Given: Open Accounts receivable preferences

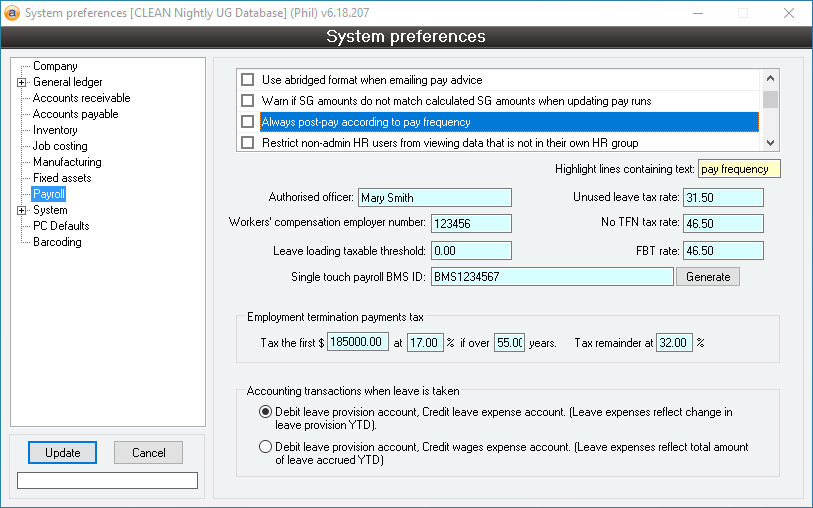Looking at the screenshot, I should click(x=81, y=98).
